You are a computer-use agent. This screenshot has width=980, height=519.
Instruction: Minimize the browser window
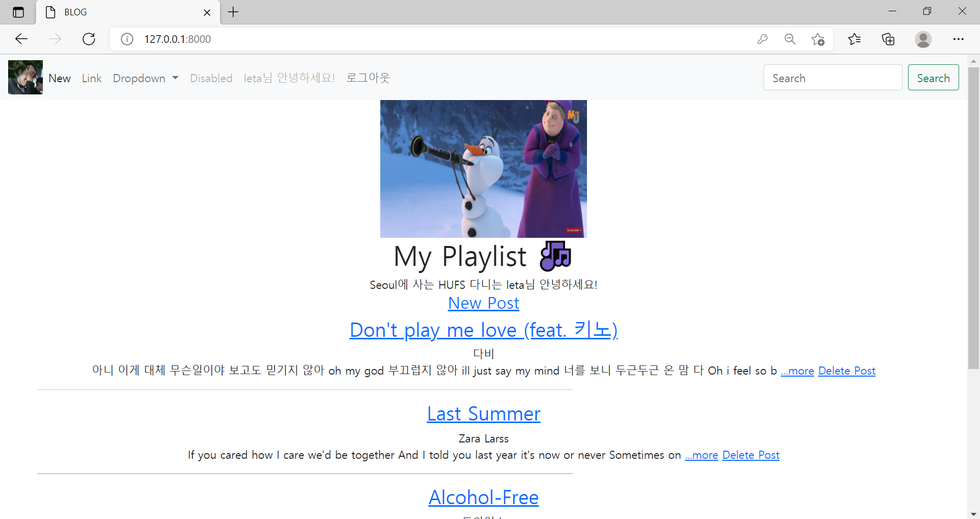point(892,11)
